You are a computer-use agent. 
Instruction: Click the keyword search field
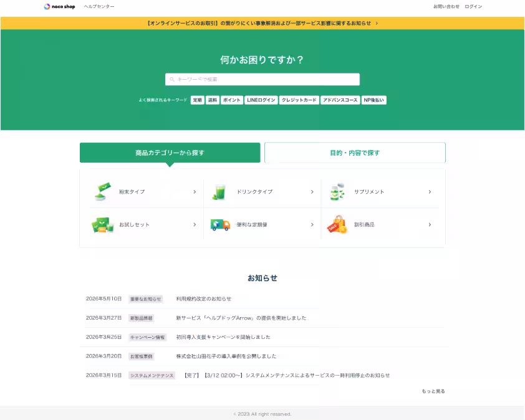pos(262,79)
